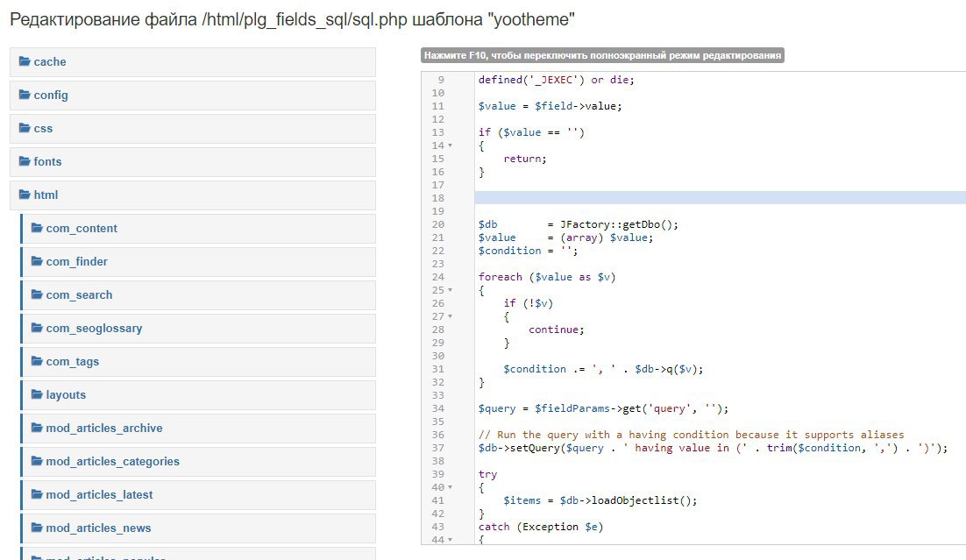Click the mod_articles_categories folder icon
This screenshot has height=560, width=966.
point(37,460)
